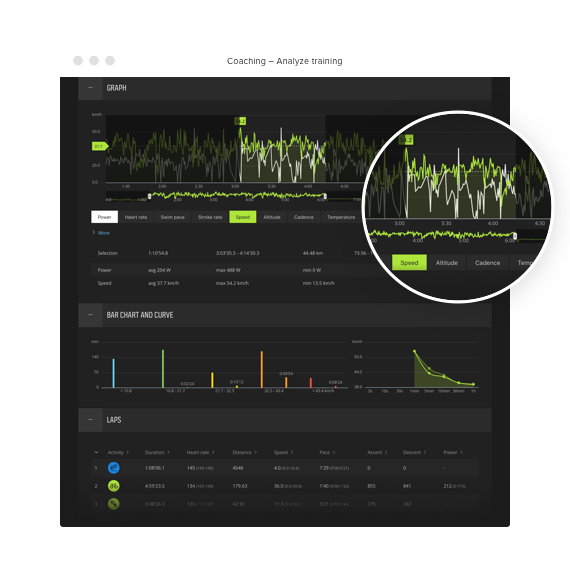Enable the Cadence graph metric
The height and width of the screenshot is (570, 570).
click(304, 217)
